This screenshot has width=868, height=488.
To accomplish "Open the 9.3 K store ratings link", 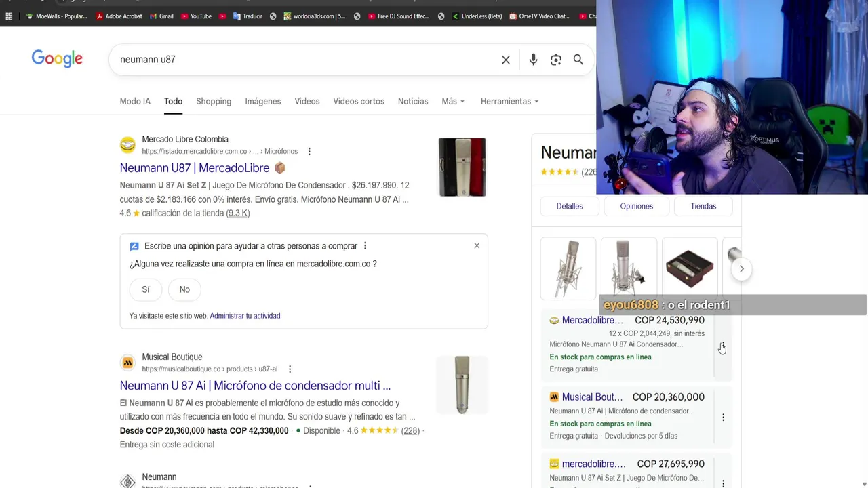I will click(x=238, y=213).
